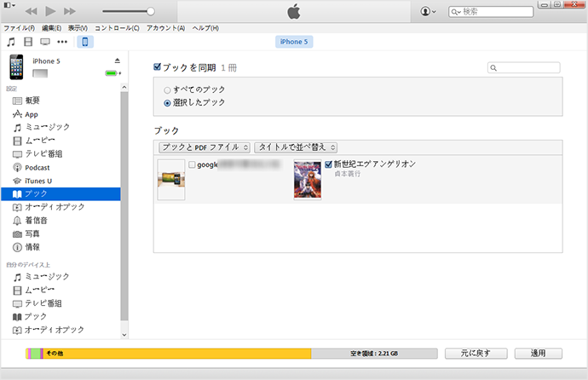The width and height of the screenshot is (588, 380).
Task: Click 新世紀エヴァンゲリオン cover thumbnail
Action: point(308,180)
